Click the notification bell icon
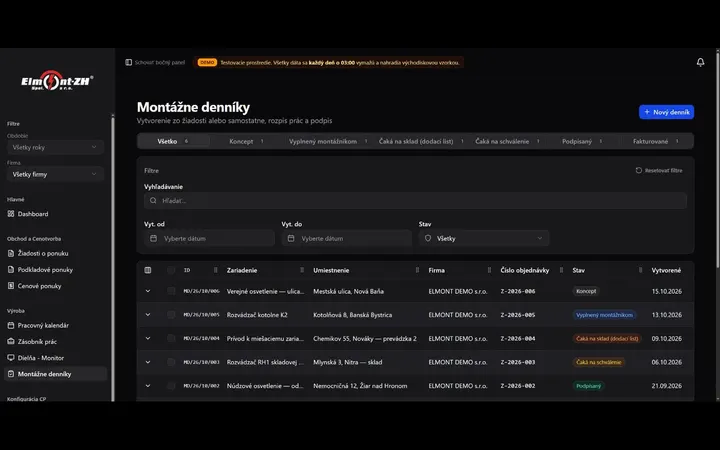The image size is (720, 450). coord(700,62)
